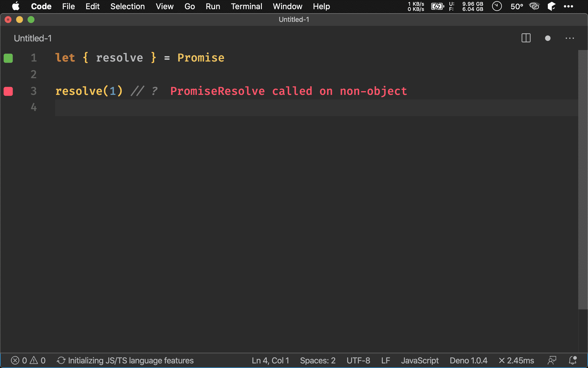Click the red error marker on line 3
The width and height of the screenshot is (588, 368).
pos(8,91)
